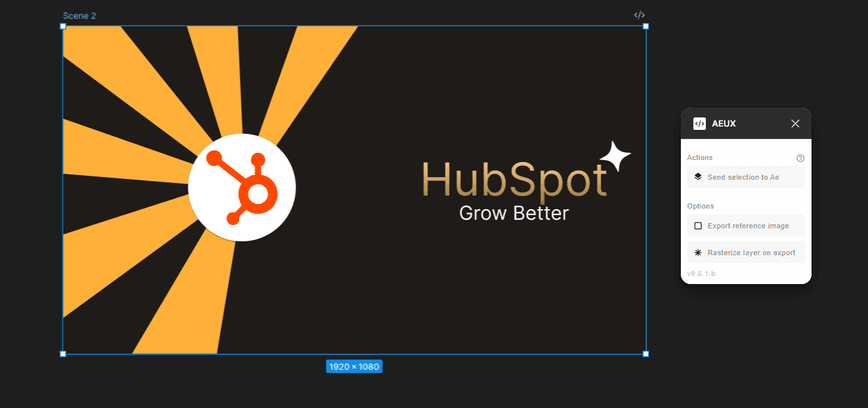Click the bottom-right frame selection handle

pyautogui.click(x=645, y=354)
